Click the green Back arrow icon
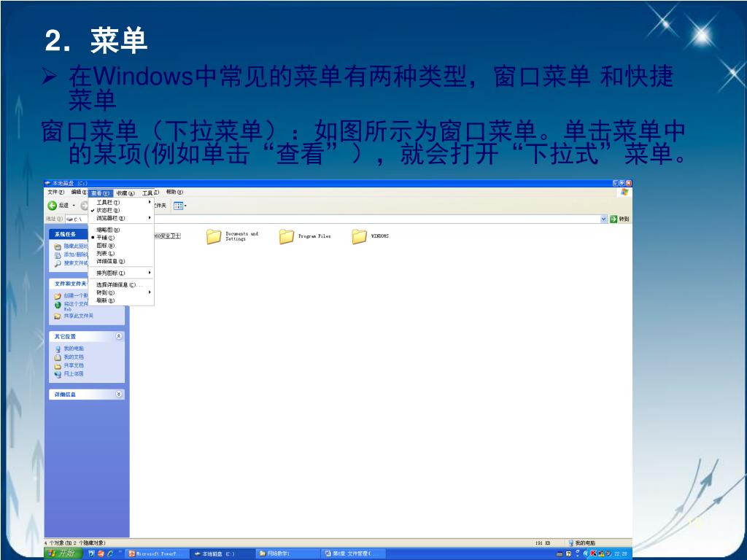The height and width of the screenshot is (560, 747). (53, 205)
